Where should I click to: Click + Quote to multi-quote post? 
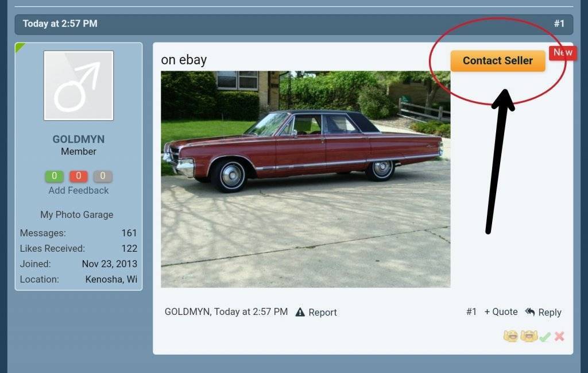pos(501,312)
